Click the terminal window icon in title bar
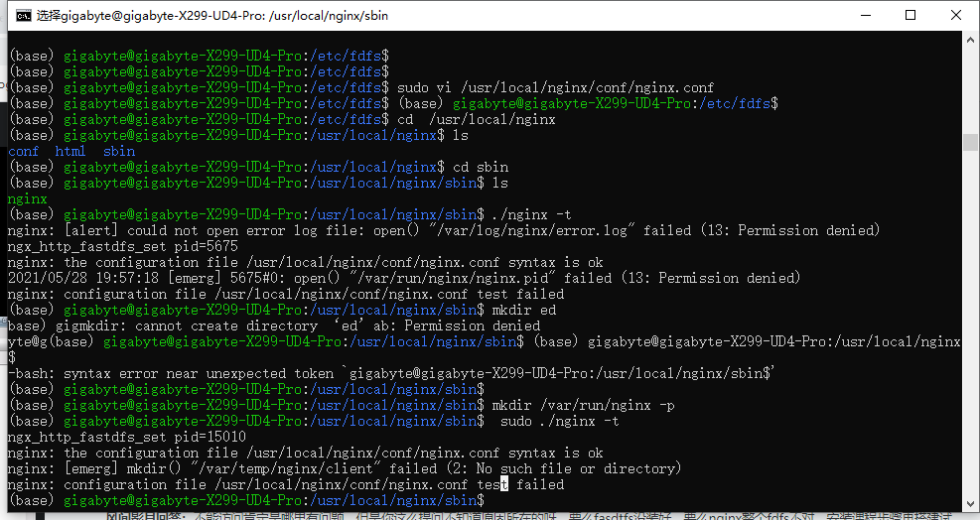This screenshot has height=520, width=980. click(x=23, y=16)
